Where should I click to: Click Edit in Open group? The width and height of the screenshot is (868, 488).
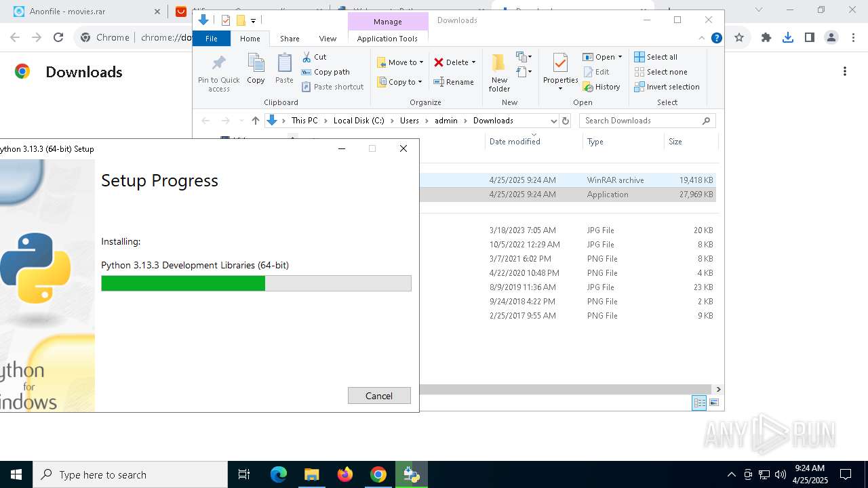click(x=596, y=72)
